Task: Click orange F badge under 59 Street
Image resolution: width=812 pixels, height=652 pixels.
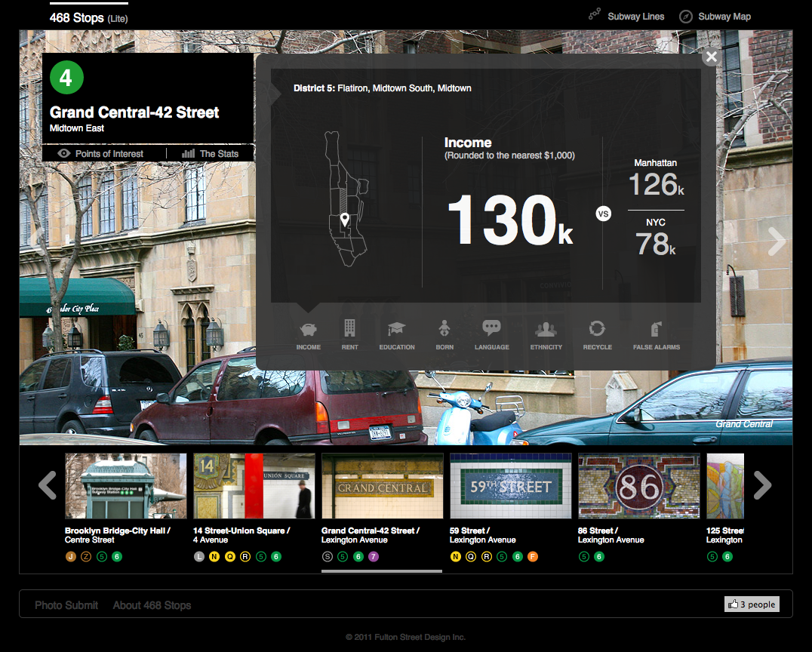Action: 532,557
